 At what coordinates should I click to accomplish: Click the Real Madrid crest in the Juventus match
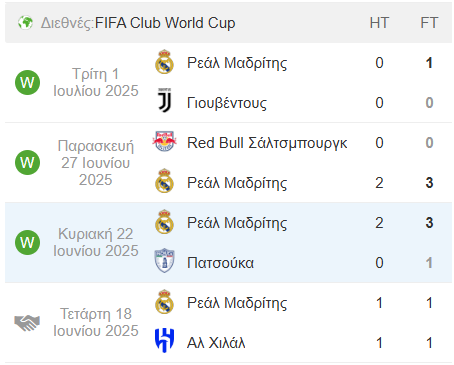point(164,62)
